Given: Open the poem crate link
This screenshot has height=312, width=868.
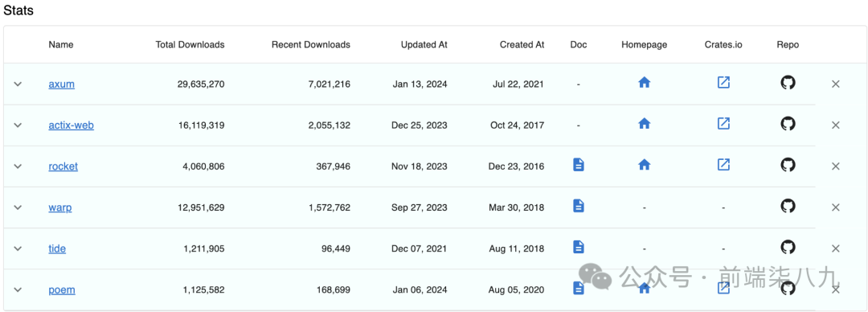Looking at the screenshot, I should 61,289.
